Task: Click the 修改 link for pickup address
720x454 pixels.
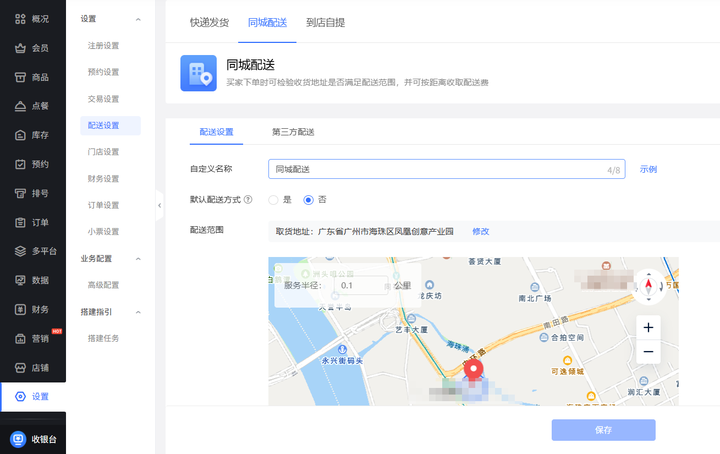Action: pyautogui.click(x=481, y=231)
